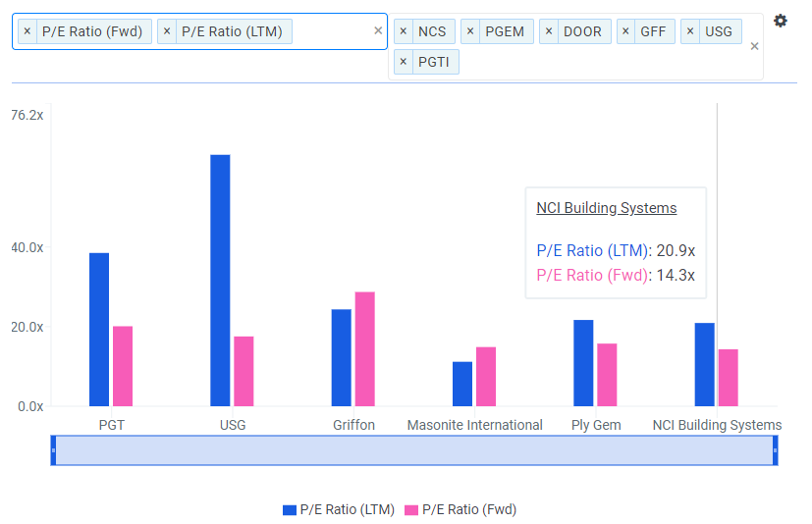Click the PGT axis label
Screen dimensions: 812x524
(x=111, y=425)
